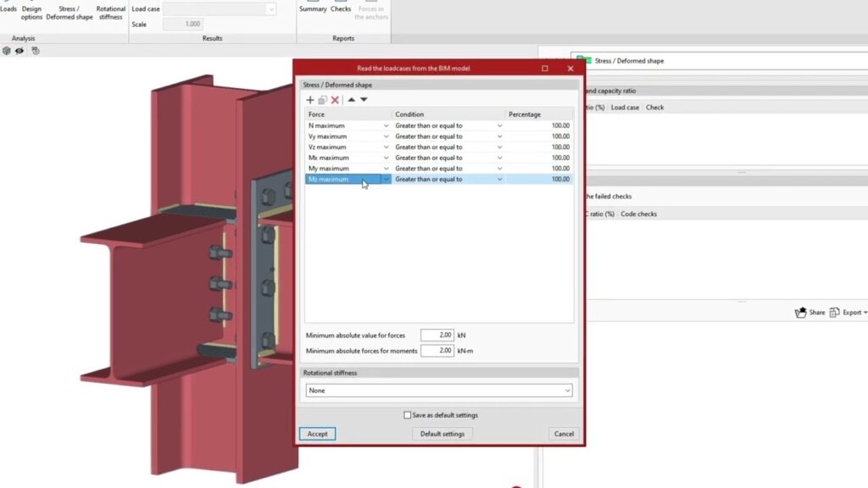Click the minimum absolute value for forces field
This screenshot has width=868, height=488.
437,335
